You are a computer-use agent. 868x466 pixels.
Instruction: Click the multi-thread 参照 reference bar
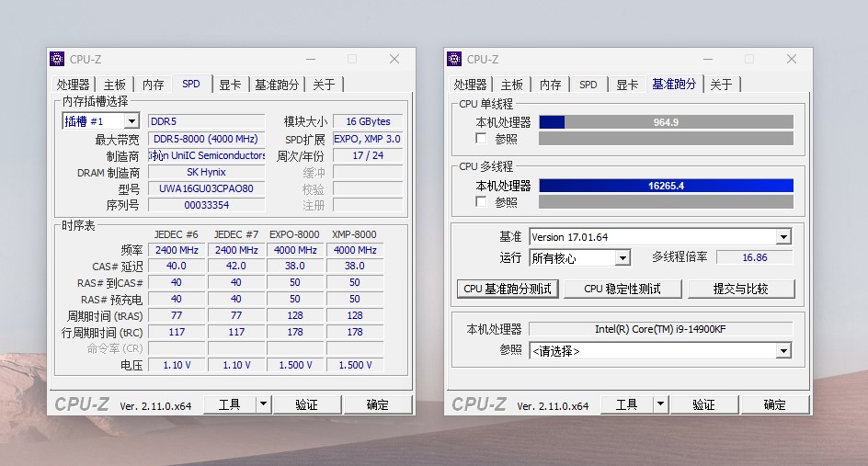[666, 201]
